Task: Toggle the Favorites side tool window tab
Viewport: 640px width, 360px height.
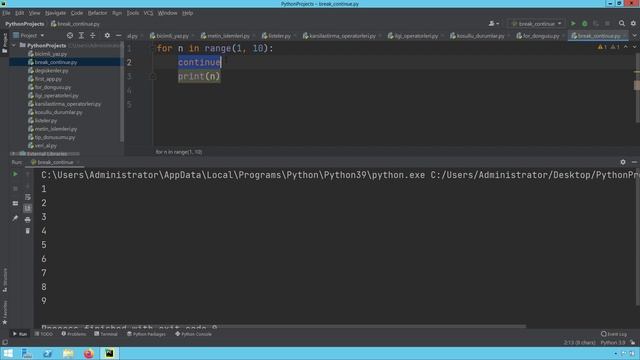Action: [x=4, y=313]
